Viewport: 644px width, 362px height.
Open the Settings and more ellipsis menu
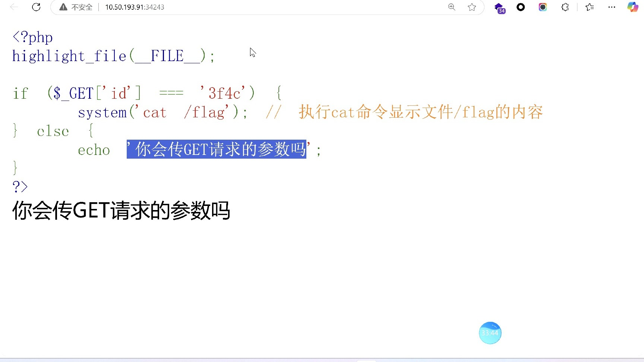[612, 7]
